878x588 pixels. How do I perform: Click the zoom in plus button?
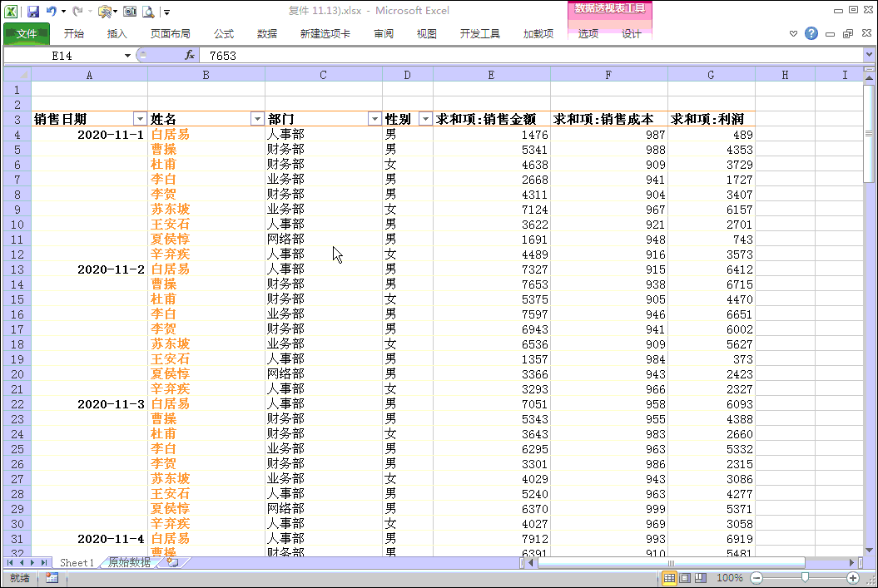click(x=853, y=578)
